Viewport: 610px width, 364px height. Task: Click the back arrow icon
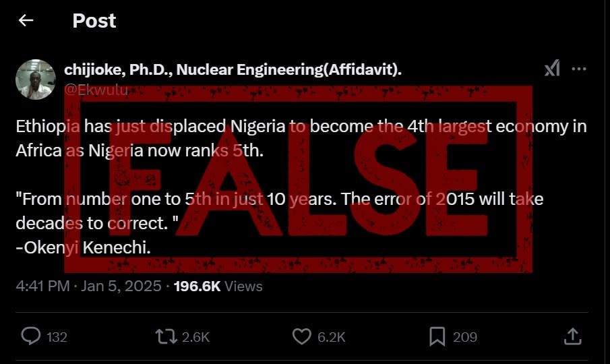[26, 21]
